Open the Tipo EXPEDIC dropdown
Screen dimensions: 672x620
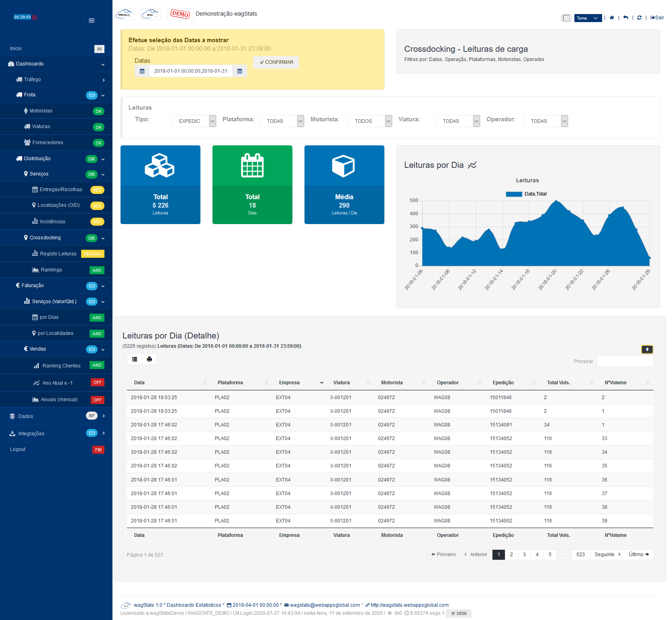194,121
